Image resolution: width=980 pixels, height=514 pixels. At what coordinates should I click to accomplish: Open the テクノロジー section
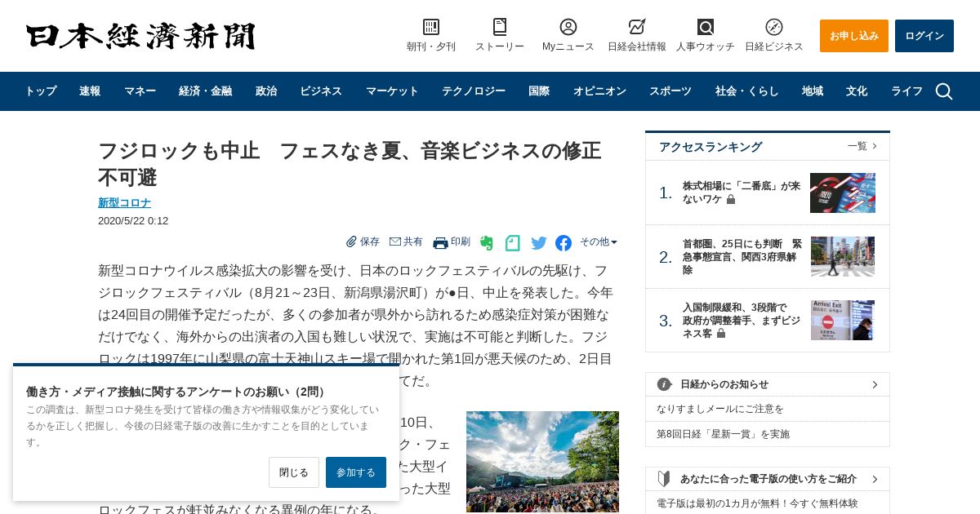[474, 91]
